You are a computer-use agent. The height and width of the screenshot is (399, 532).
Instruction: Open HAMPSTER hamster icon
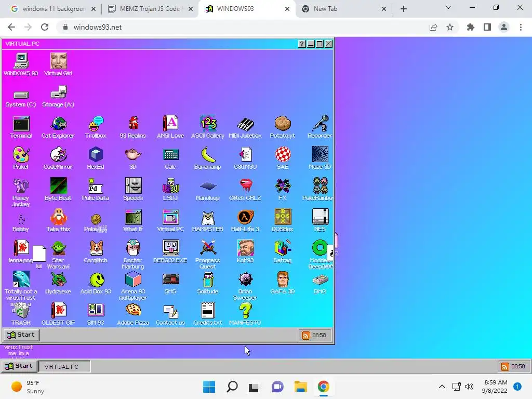click(208, 221)
